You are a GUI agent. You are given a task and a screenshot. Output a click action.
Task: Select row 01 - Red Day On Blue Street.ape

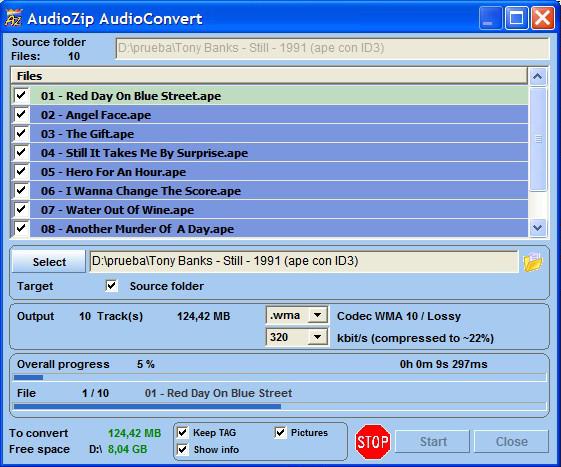(279, 96)
